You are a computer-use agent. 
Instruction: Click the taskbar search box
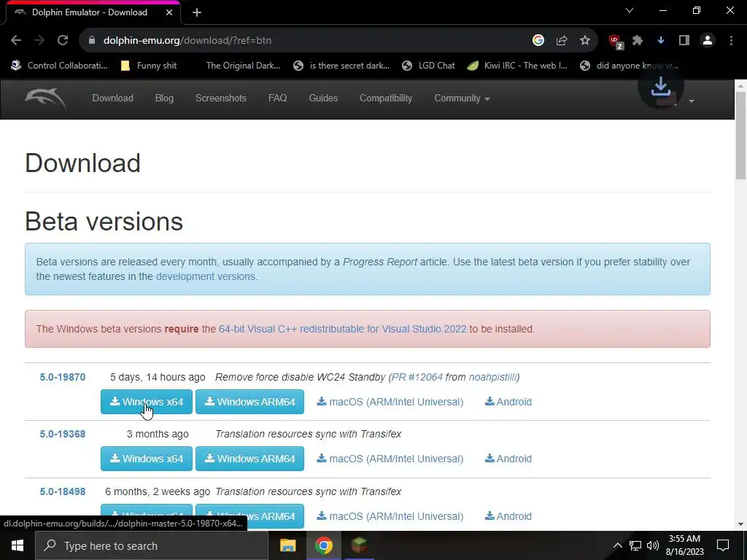pos(152,545)
